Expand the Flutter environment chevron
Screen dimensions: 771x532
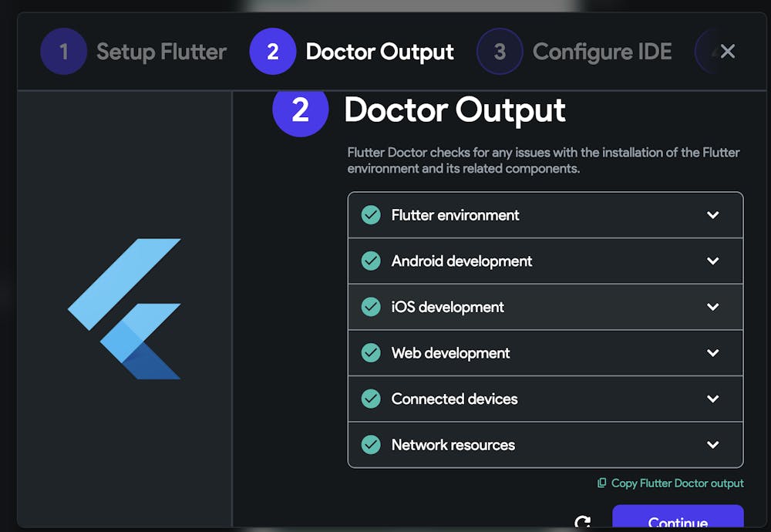tap(712, 215)
